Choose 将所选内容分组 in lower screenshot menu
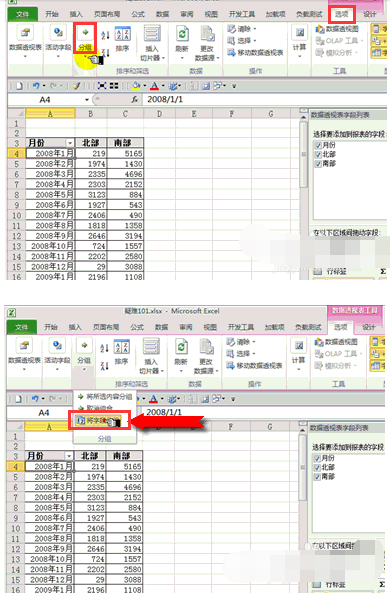Image resolution: width=390 pixels, height=597 pixels. 105,396
